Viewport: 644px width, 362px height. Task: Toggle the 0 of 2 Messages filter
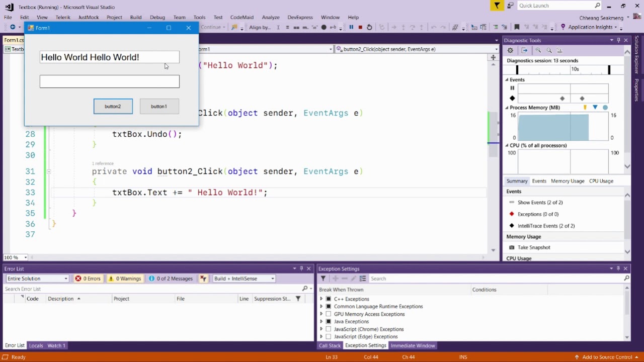click(x=171, y=279)
